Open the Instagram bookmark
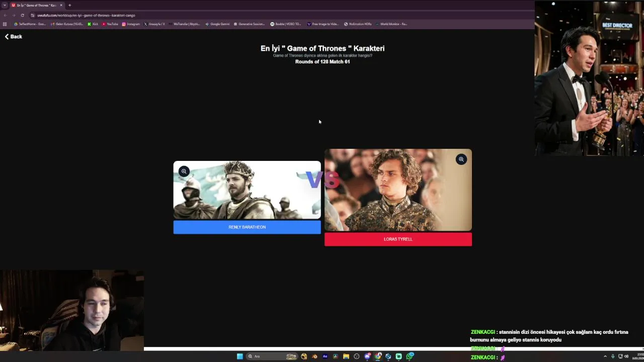This screenshot has width=644, height=362. [x=131, y=24]
